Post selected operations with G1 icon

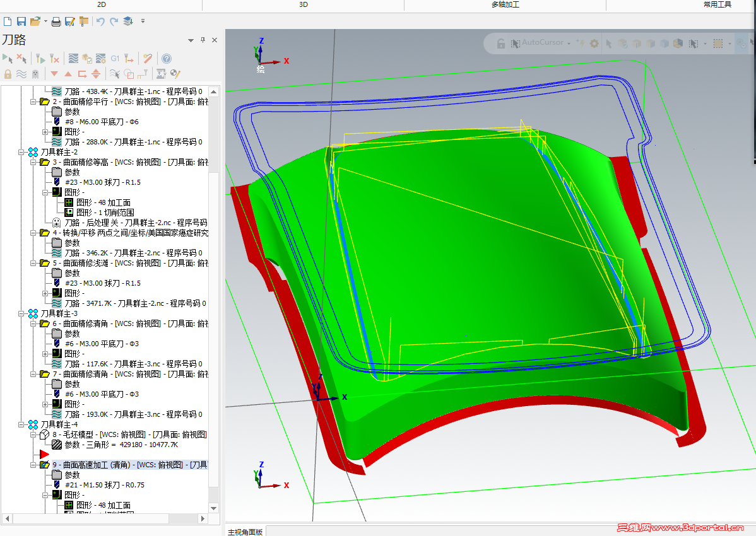pos(115,59)
